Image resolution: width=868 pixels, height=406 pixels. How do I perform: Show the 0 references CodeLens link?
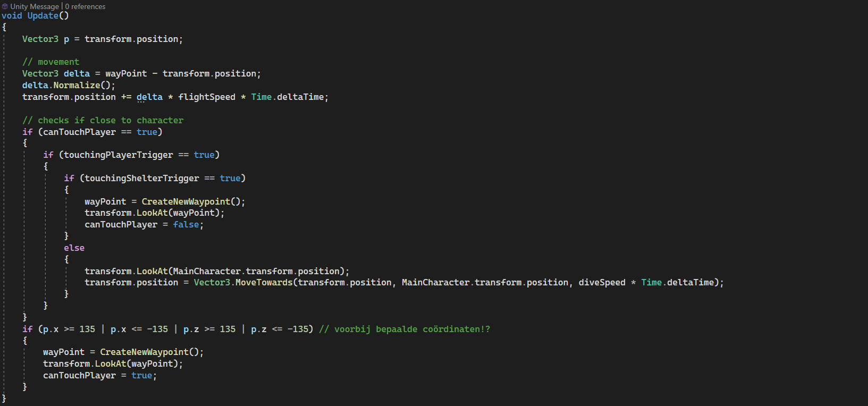point(85,6)
